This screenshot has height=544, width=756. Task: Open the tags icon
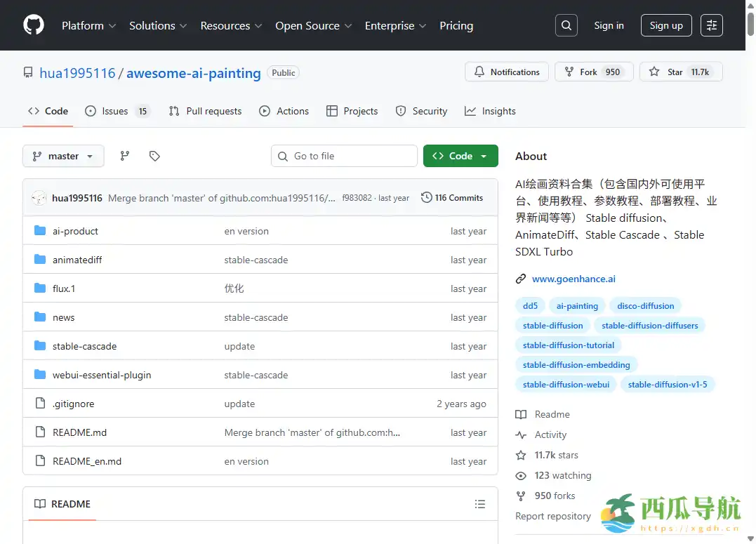pyautogui.click(x=154, y=156)
